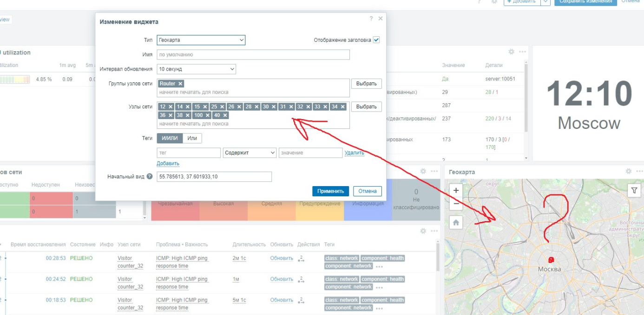Screen dimensions: 644x315
Task: Click the Не классифицировано severity cell
Action: (x=416, y=201)
